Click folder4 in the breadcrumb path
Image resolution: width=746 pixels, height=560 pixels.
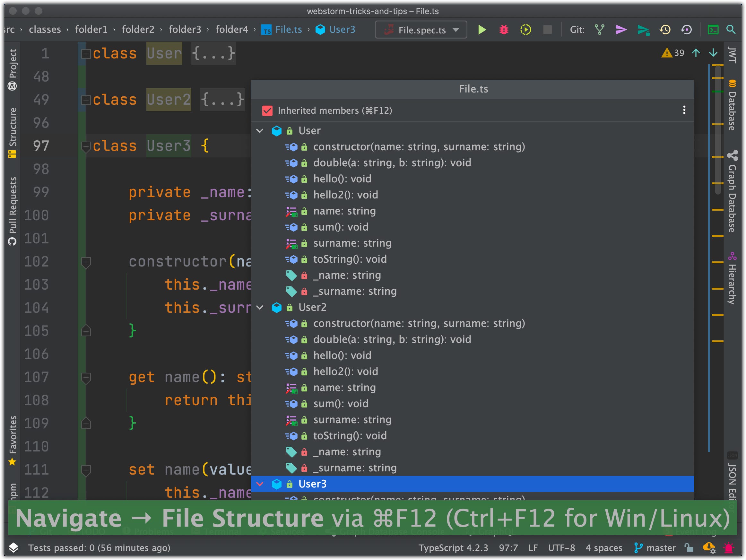[x=232, y=30]
